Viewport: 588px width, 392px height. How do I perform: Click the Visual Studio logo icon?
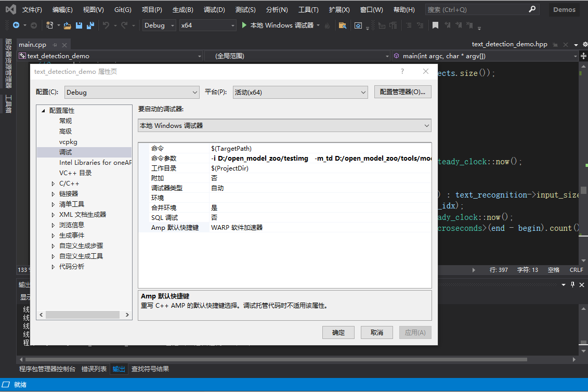[x=10, y=9]
